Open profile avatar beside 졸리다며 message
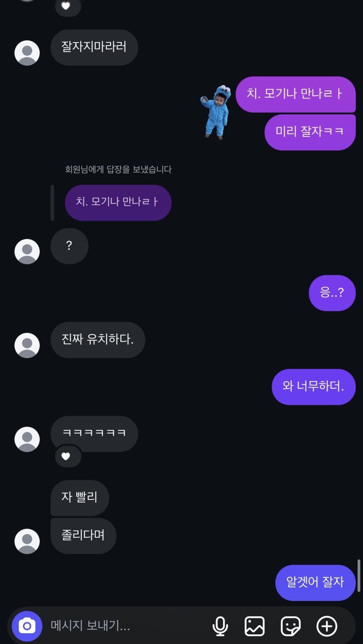The width and height of the screenshot is (363, 644). (27, 541)
